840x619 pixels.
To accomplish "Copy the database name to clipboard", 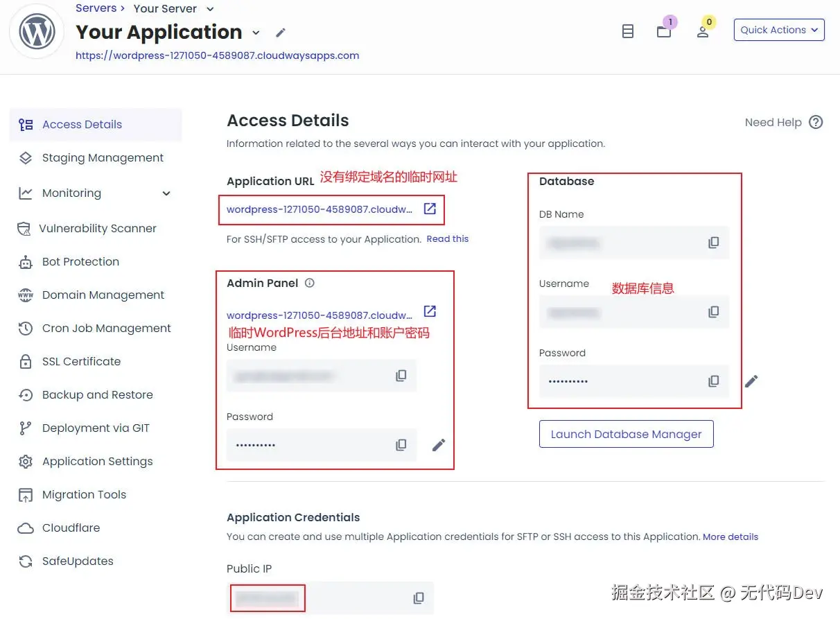I will coord(713,243).
